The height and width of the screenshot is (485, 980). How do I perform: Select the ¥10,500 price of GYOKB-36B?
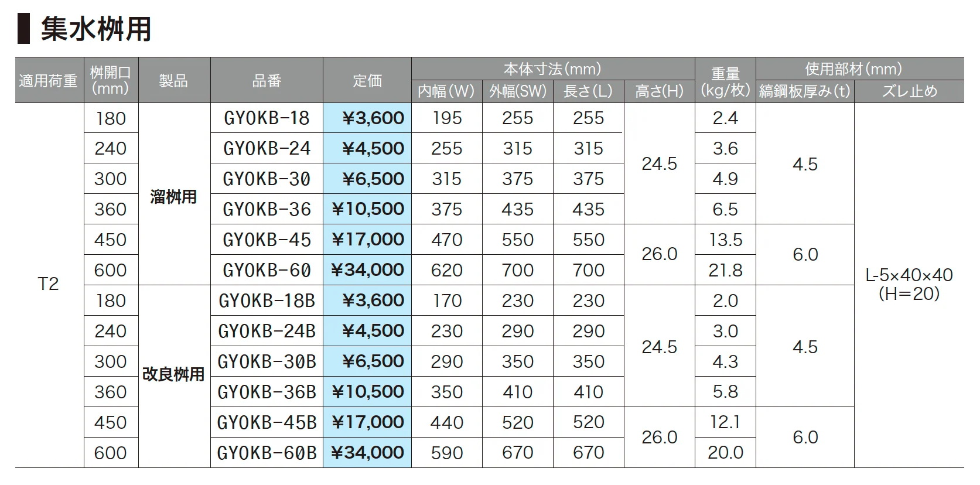[368, 392]
